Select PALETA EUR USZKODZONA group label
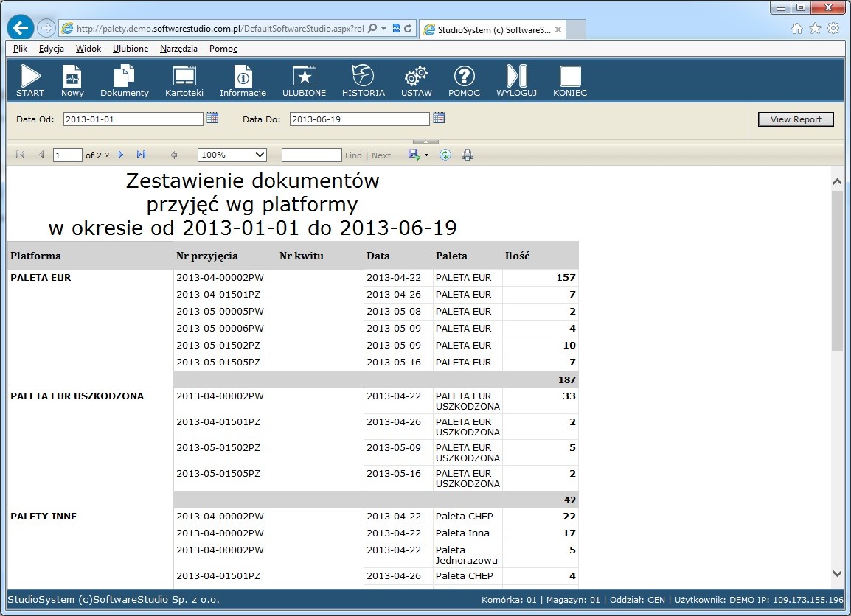The width and height of the screenshot is (851, 616). [x=77, y=396]
